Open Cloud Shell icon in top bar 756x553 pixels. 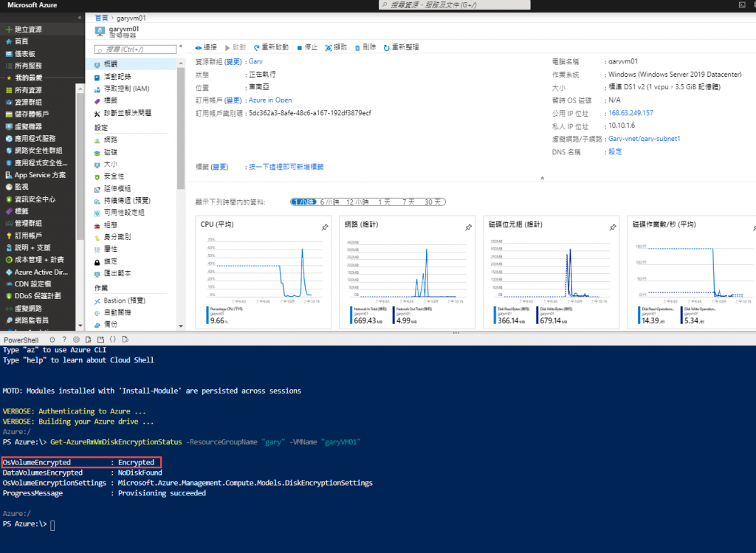742,5
